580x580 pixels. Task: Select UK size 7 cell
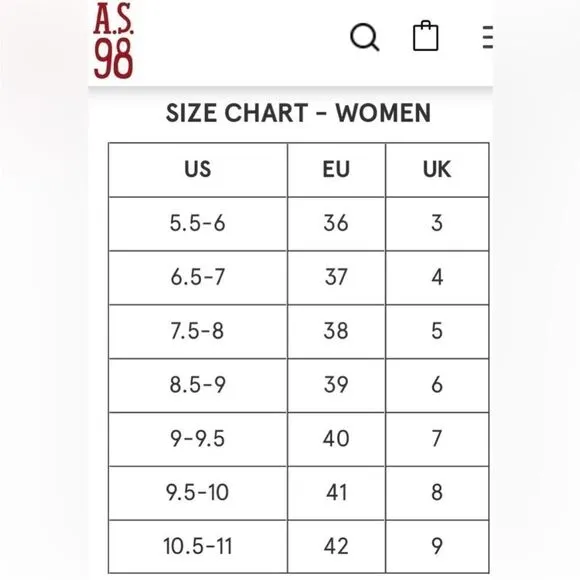point(437,439)
